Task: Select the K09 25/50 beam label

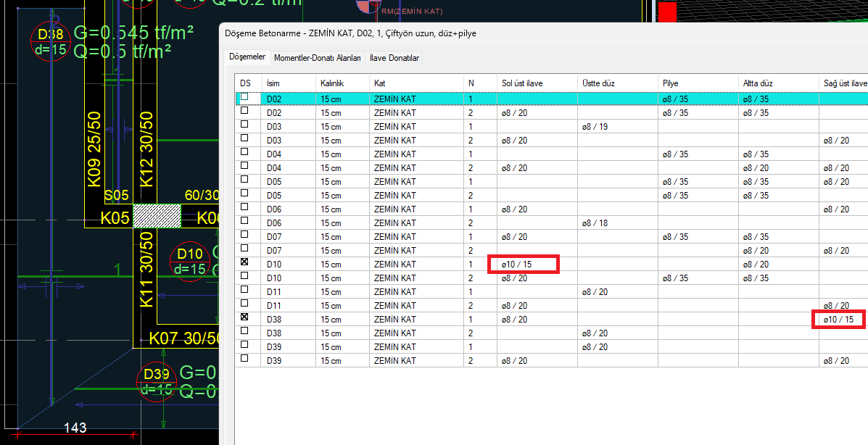Action: (x=95, y=149)
